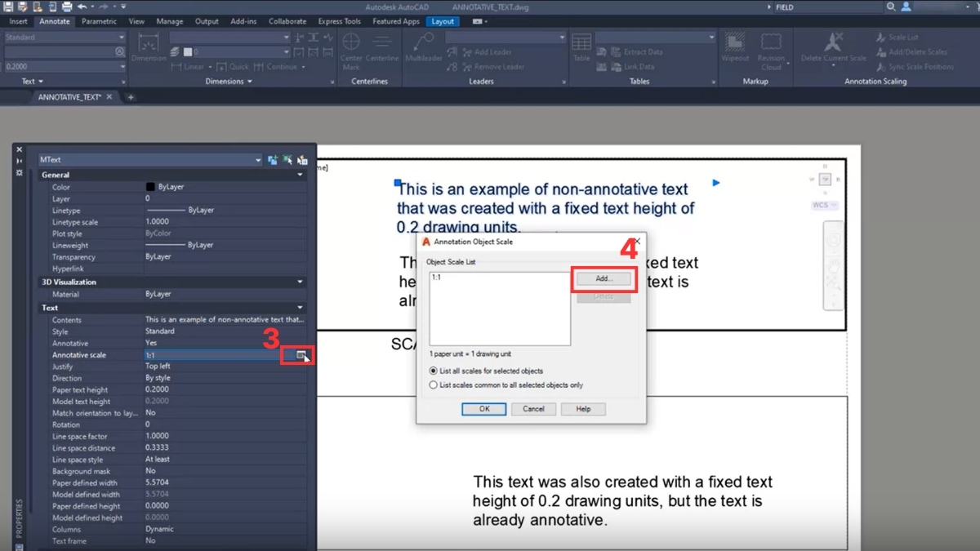Collapse the 3D Visualization section
The image size is (980, 551).
coord(300,282)
